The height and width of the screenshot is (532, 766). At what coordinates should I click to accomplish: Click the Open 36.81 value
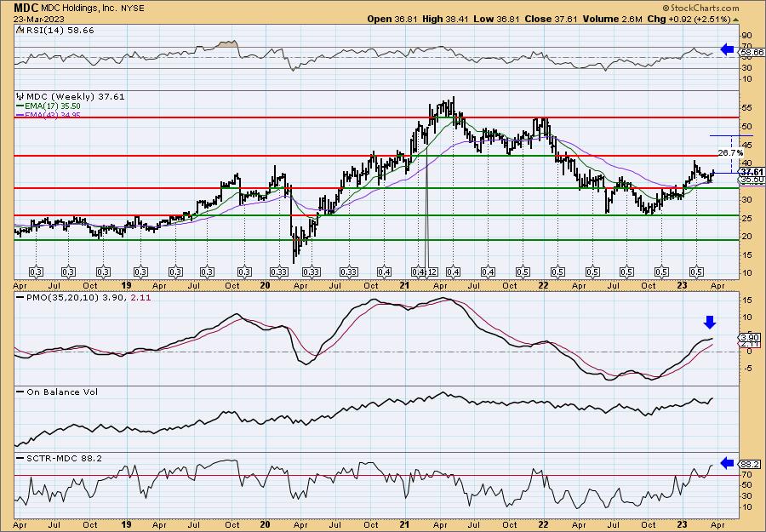(x=392, y=19)
